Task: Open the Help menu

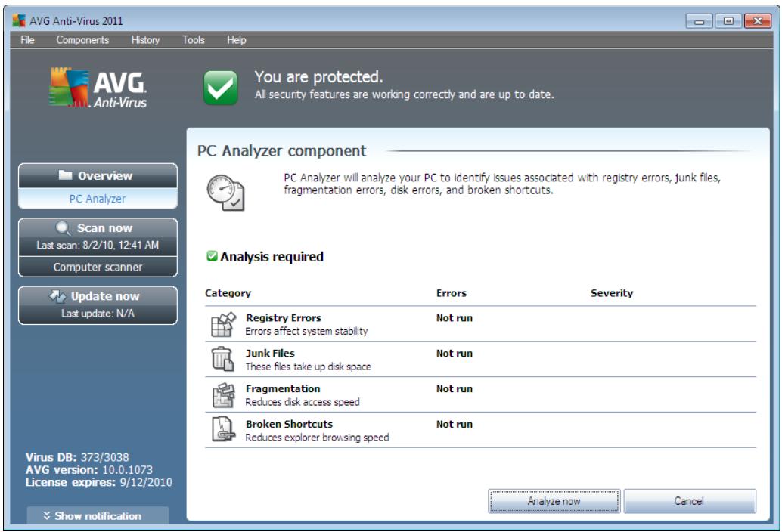Action: coord(237,40)
